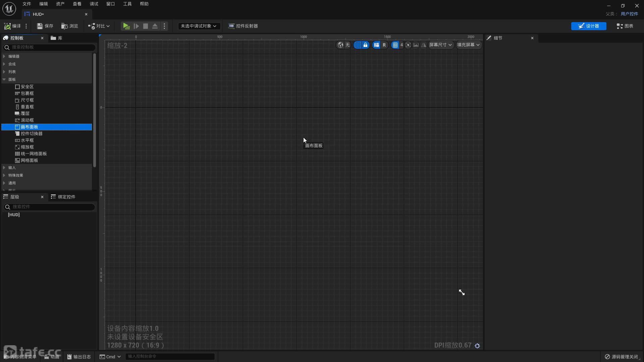Open play options three-dot menu

[164, 26]
